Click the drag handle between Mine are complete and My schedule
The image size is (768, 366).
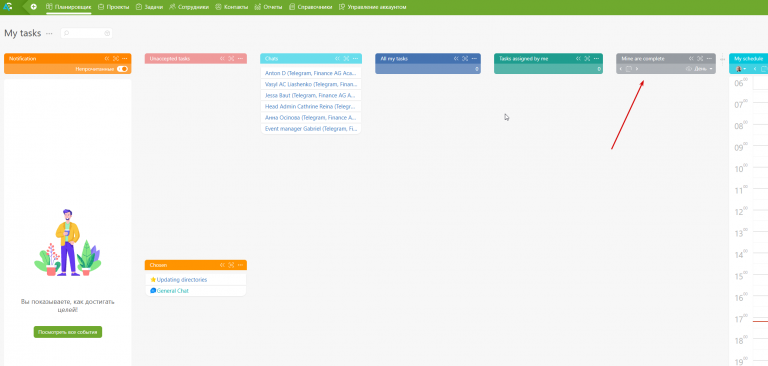722,59
